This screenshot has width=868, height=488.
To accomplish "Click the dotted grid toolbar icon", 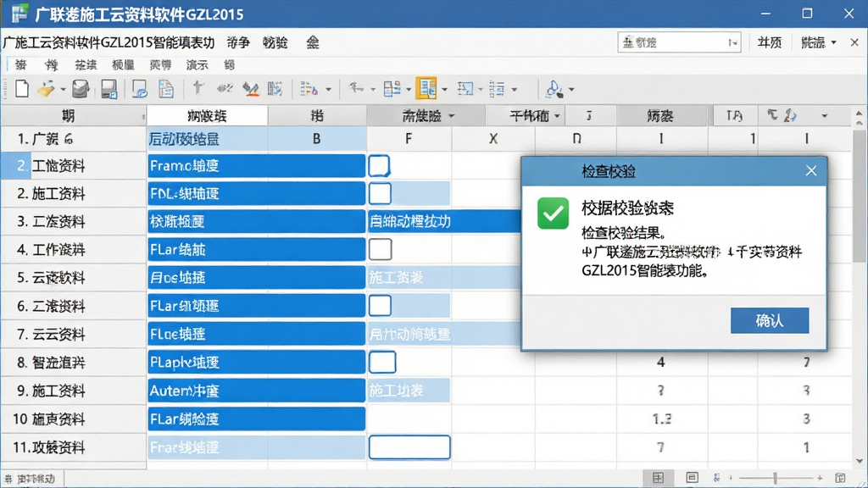I will pyautogui.click(x=275, y=88).
